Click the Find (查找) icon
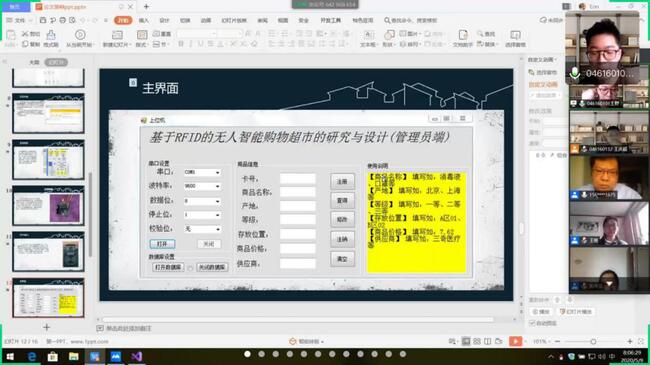Viewport: 650px width, 365px height. (480, 34)
